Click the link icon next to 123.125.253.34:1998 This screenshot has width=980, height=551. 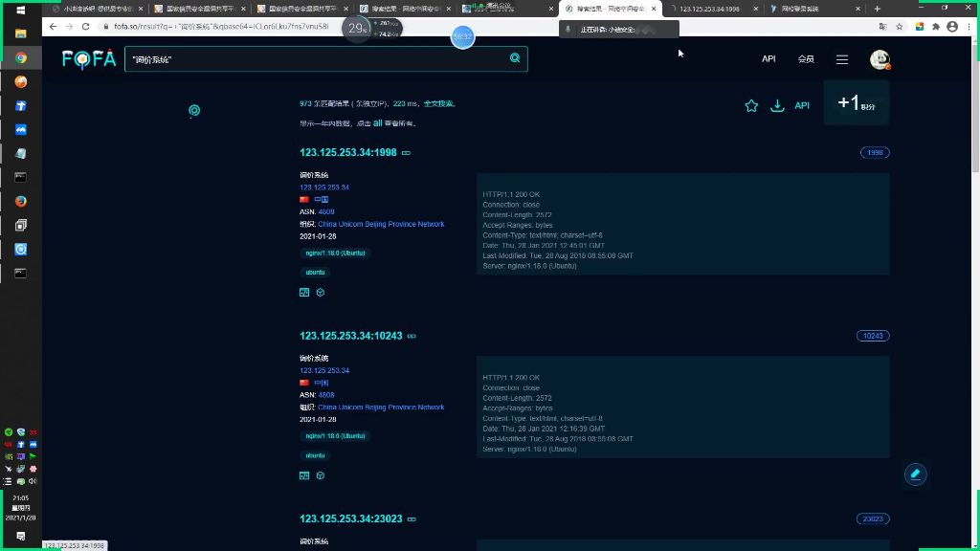(406, 153)
